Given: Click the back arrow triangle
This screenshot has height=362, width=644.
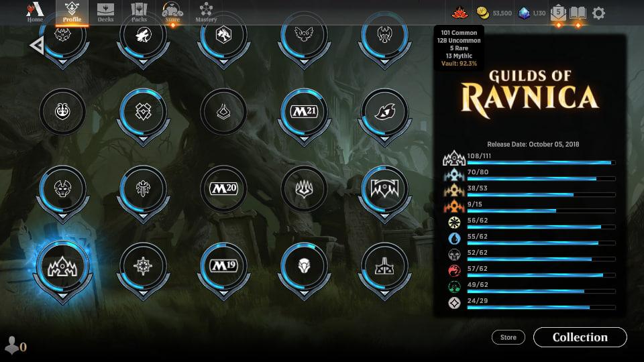Looking at the screenshot, I should [x=37, y=45].
